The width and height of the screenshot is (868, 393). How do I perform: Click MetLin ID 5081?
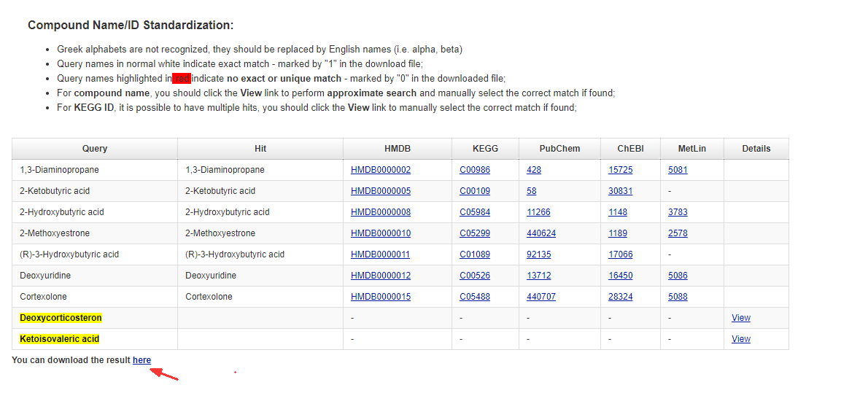[678, 170]
